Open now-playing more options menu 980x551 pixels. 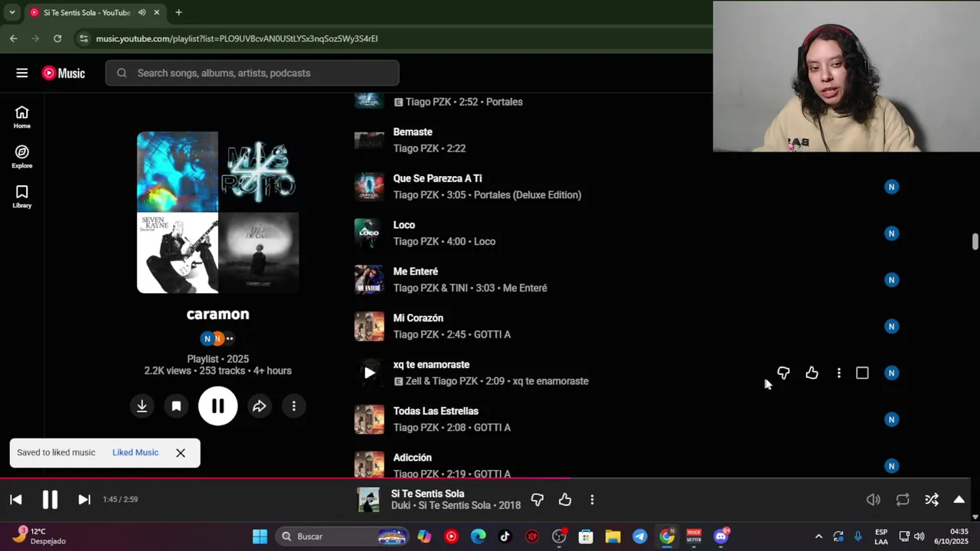(592, 500)
